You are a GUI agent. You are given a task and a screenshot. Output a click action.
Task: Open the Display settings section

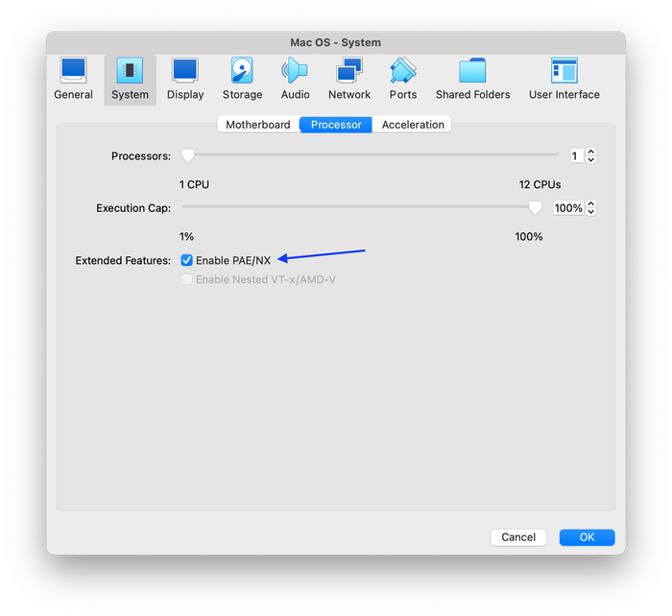[185, 80]
